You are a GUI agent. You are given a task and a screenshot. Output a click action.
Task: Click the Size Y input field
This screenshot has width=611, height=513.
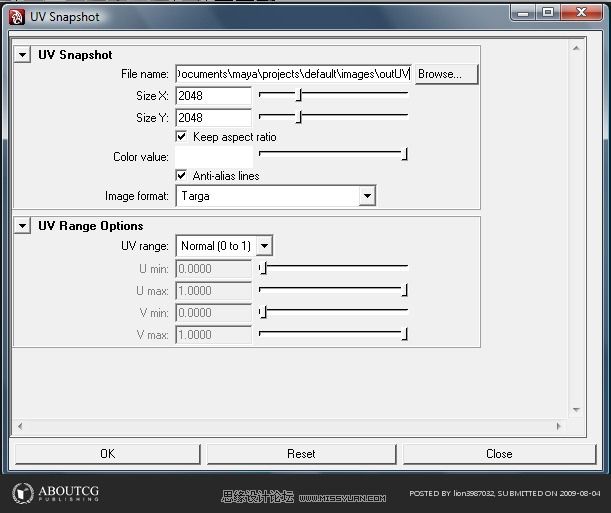point(213,117)
